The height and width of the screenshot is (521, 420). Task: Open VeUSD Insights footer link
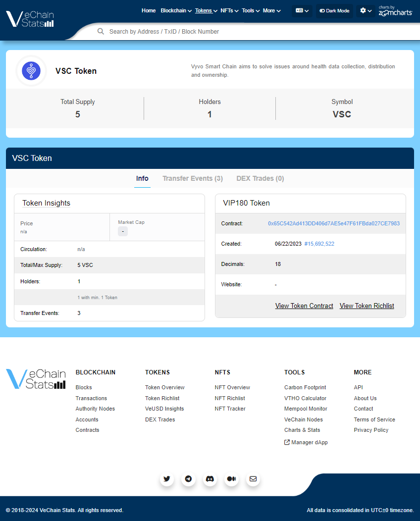tap(164, 409)
